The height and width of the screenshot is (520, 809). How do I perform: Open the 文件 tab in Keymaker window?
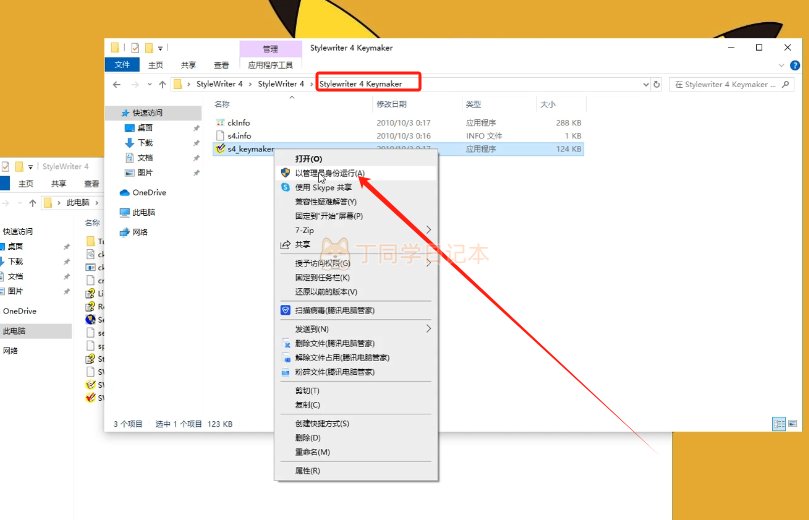122,64
